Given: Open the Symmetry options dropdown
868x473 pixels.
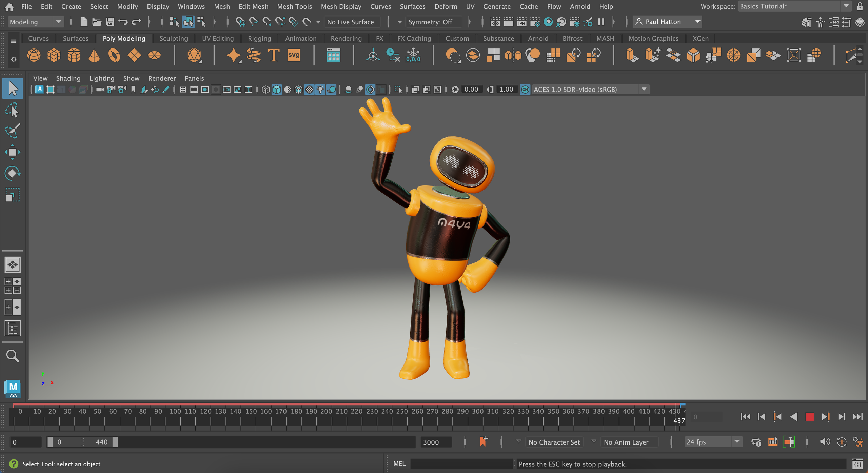Looking at the screenshot, I should pyautogui.click(x=399, y=22).
